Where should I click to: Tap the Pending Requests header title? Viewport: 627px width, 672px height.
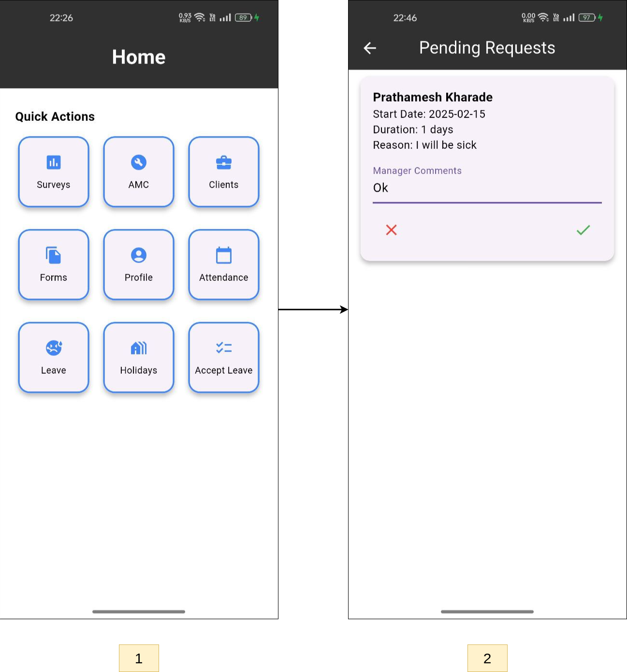coord(487,48)
